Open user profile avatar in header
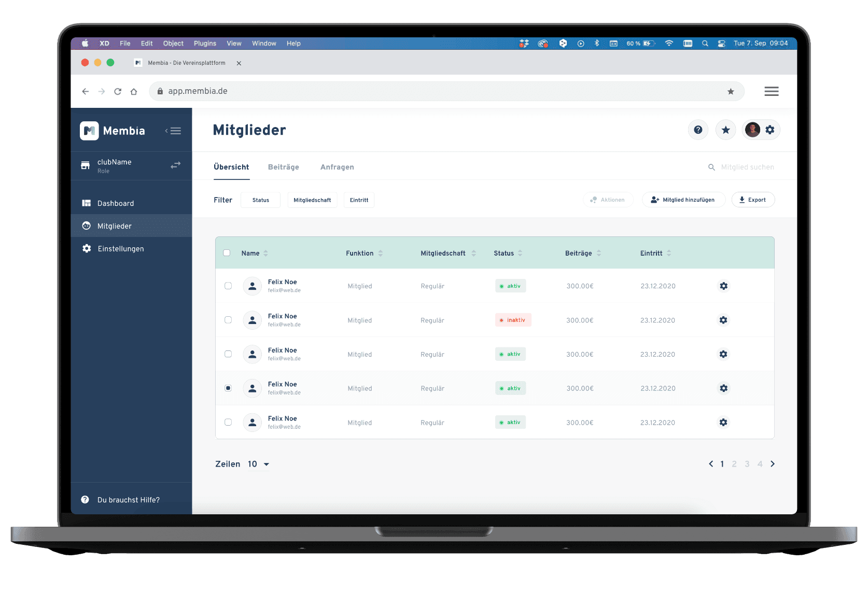This screenshot has width=868, height=604. pos(752,130)
